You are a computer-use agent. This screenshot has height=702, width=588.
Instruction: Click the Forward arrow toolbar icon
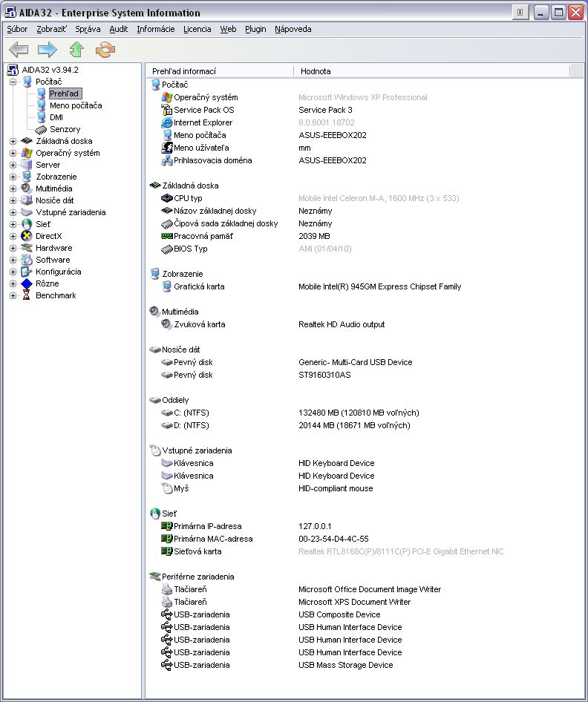[48, 49]
